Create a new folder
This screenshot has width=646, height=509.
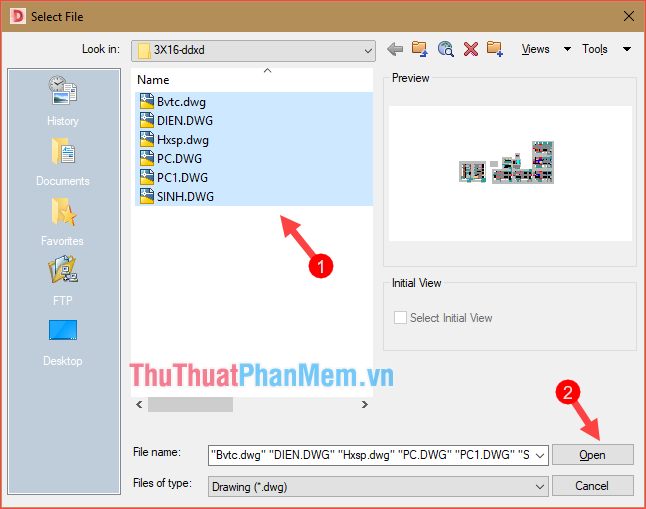[x=495, y=49]
